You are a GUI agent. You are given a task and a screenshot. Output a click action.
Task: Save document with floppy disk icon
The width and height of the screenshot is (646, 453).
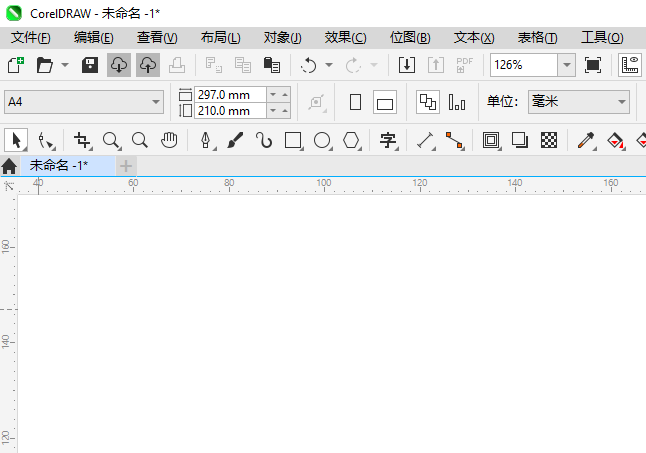[x=90, y=65]
